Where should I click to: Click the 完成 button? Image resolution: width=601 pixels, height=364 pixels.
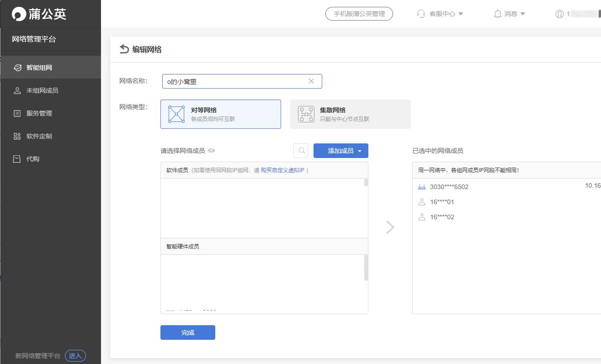point(187,332)
